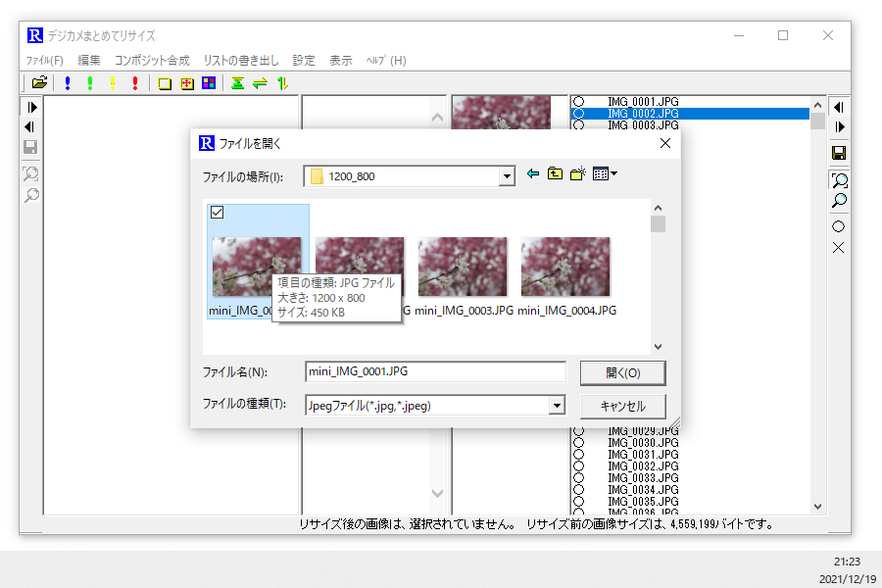This screenshot has height=588, width=882.
Task: Click the red exclamation mark toolbar icon
Action: 135,83
